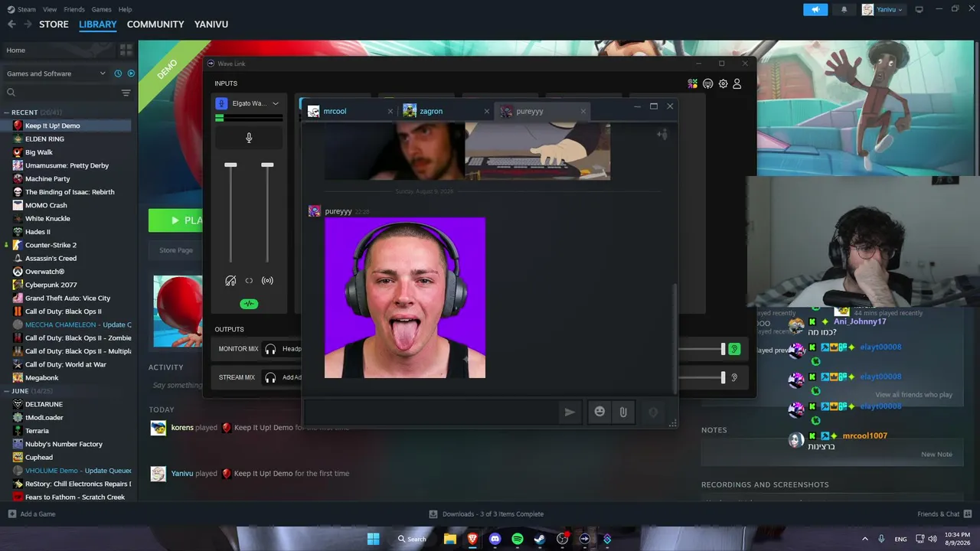Image resolution: width=980 pixels, height=551 pixels.
Task: Open Wave Link account profile icon
Action: 737,83
